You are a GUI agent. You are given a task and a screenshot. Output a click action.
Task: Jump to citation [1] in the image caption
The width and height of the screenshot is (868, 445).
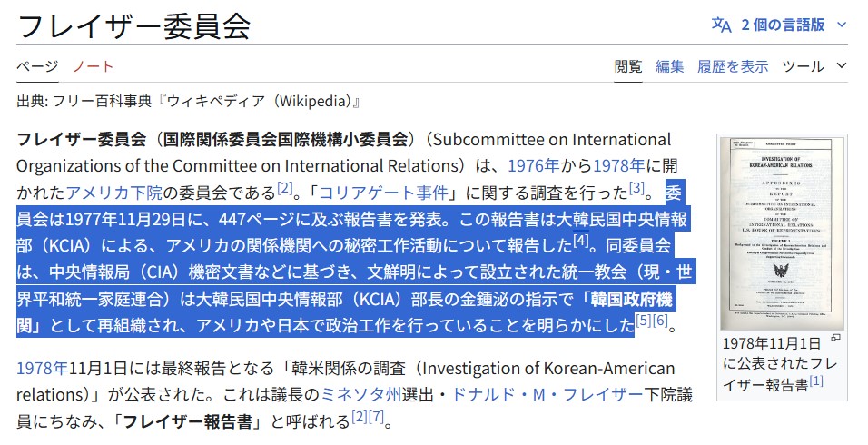[x=816, y=381]
